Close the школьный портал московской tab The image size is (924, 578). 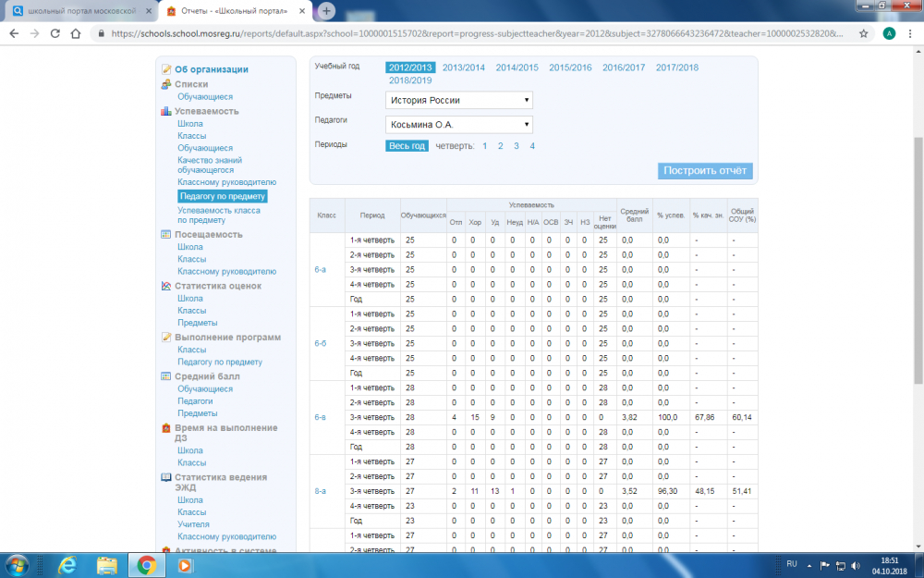click(148, 11)
